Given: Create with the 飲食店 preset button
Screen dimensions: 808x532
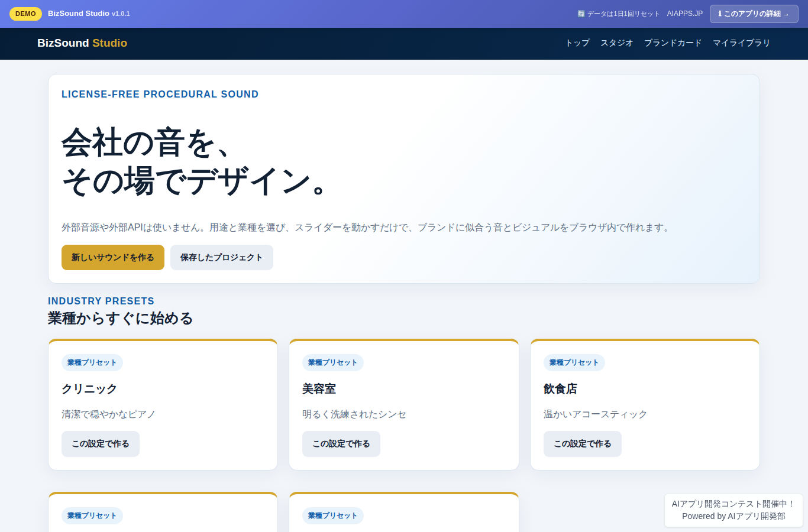Looking at the screenshot, I should click(x=583, y=444).
